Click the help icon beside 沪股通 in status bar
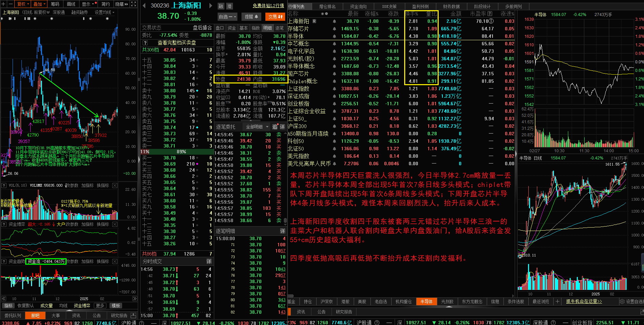 pos(142,323)
